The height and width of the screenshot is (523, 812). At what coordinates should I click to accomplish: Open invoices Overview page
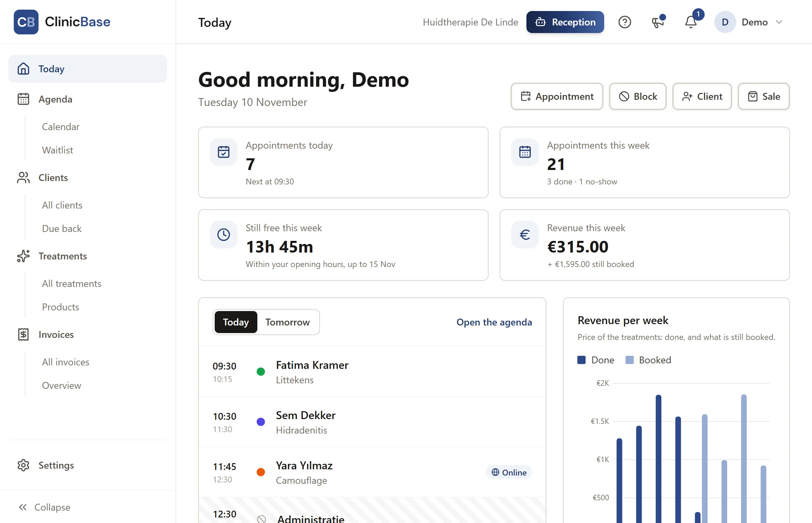click(x=62, y=385)
